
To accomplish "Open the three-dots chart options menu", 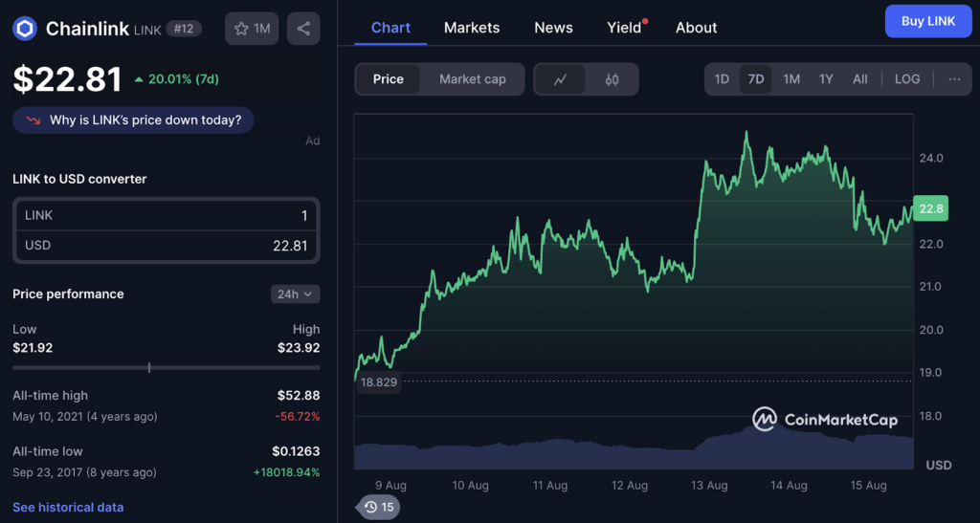I will [953, 79].
